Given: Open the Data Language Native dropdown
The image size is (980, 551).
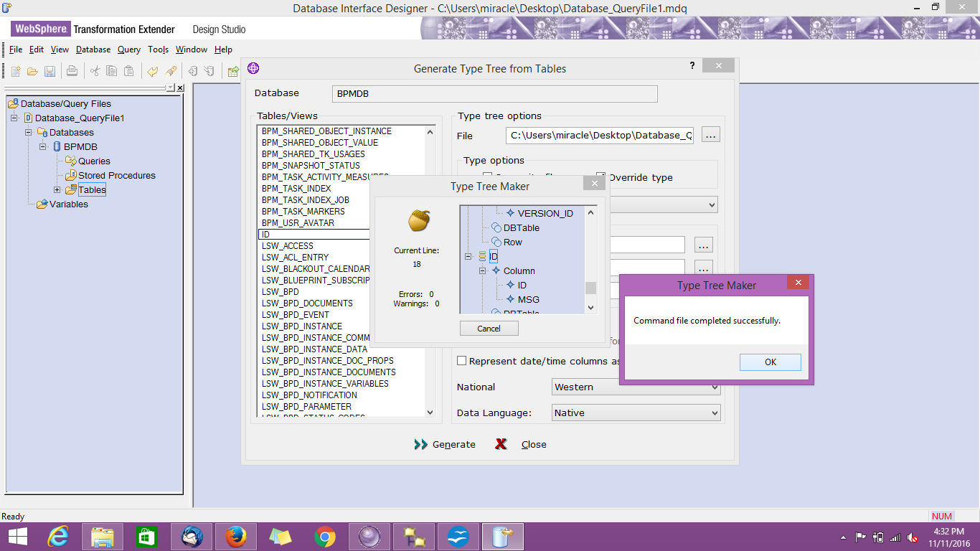Looking at the screenshot, I should 714,413.
